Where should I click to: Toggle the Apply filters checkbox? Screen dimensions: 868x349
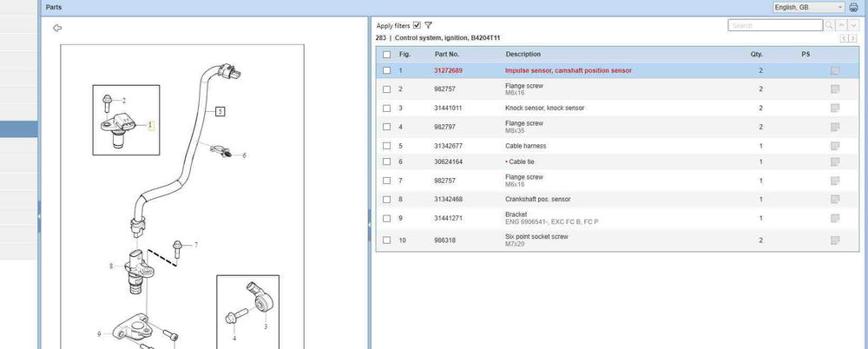tap(418, 25)
